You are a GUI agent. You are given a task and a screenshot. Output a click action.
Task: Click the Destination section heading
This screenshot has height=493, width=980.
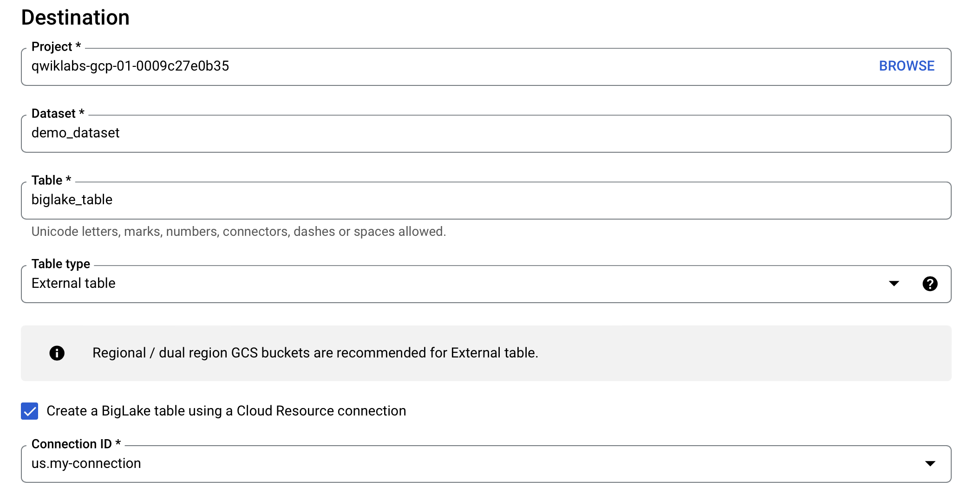(75, 18)
